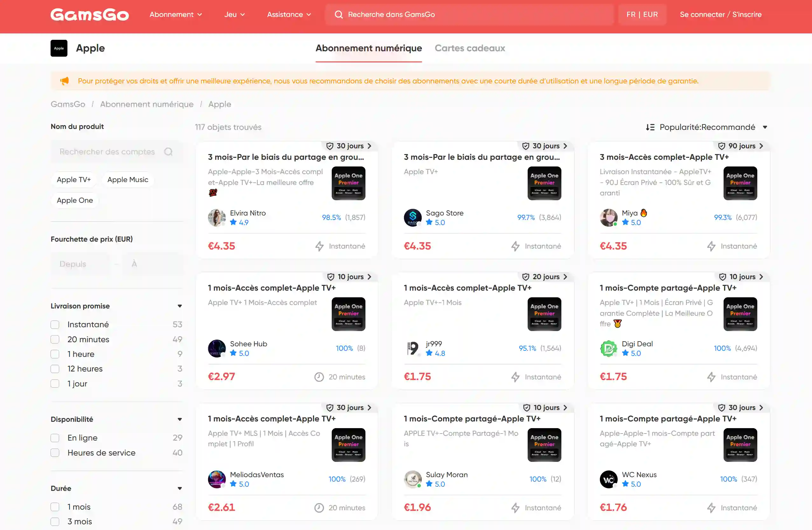Click the Recherche dans GamsGo search field
The width and height of the screenshot is (812, 530).
(x=469, y=14)
